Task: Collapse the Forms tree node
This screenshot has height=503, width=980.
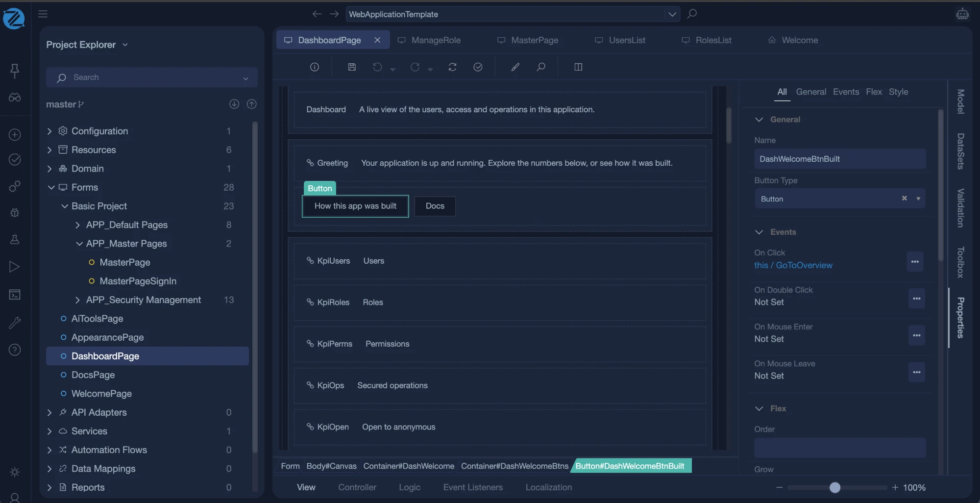Action: click(x=51, y=187)
